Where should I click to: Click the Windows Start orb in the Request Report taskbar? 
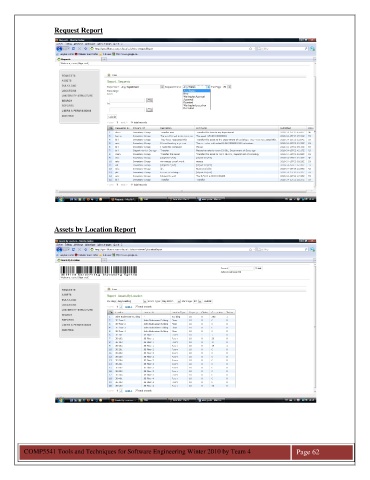click(61, 199)
